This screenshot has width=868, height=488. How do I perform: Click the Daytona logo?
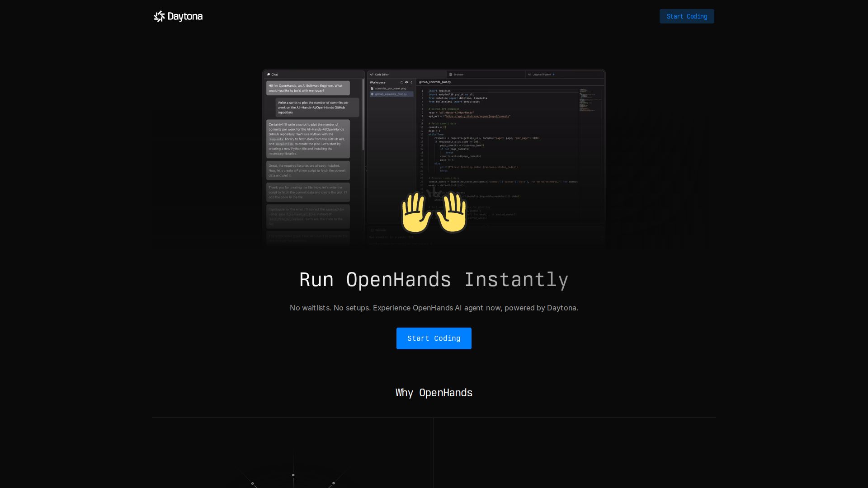click(x=178, y=16)
